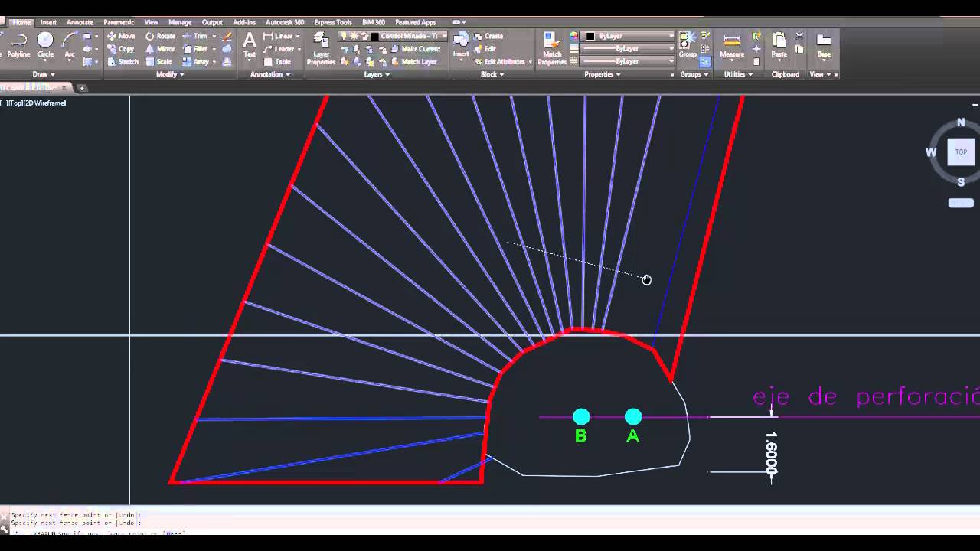Expand the Layers panel
This screenshot has height=551, width=980.
pos(377,74)
